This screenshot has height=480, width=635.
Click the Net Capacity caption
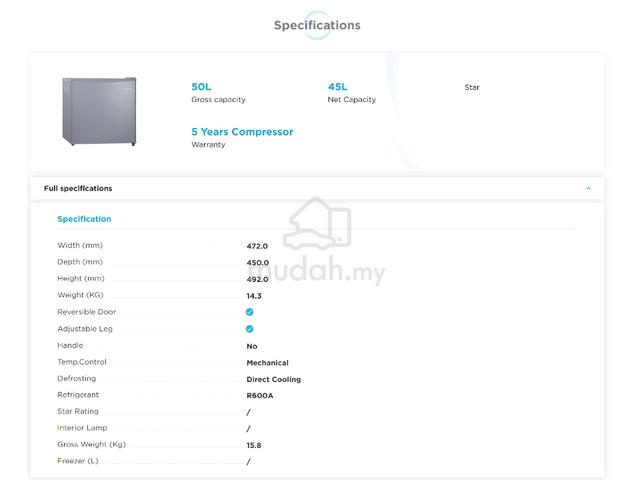click(352, 100)
